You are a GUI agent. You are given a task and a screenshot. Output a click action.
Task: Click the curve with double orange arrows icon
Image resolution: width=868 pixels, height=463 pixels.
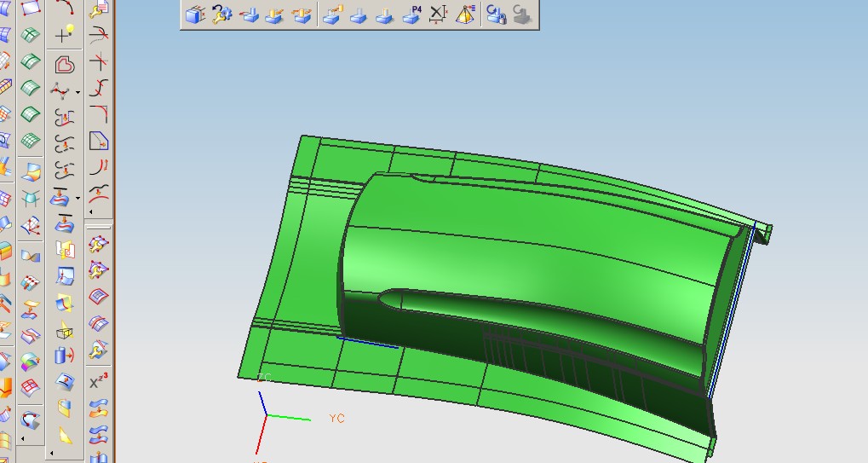coord(99,167)
